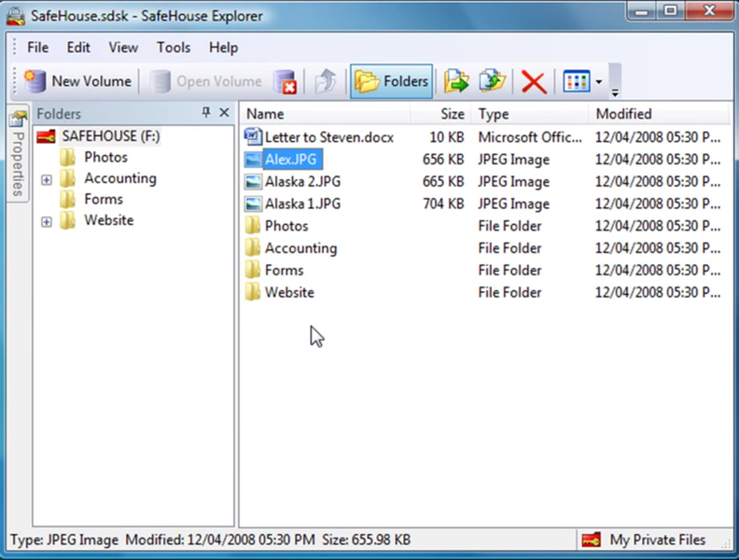Select Alaska 1.JPG file

tap(302, 203)
